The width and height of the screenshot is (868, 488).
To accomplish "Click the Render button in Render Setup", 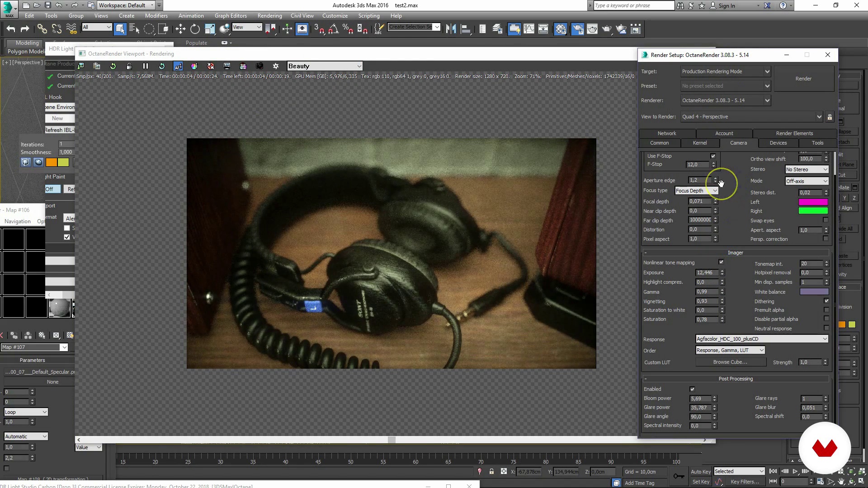I will [x=803, y=79].
